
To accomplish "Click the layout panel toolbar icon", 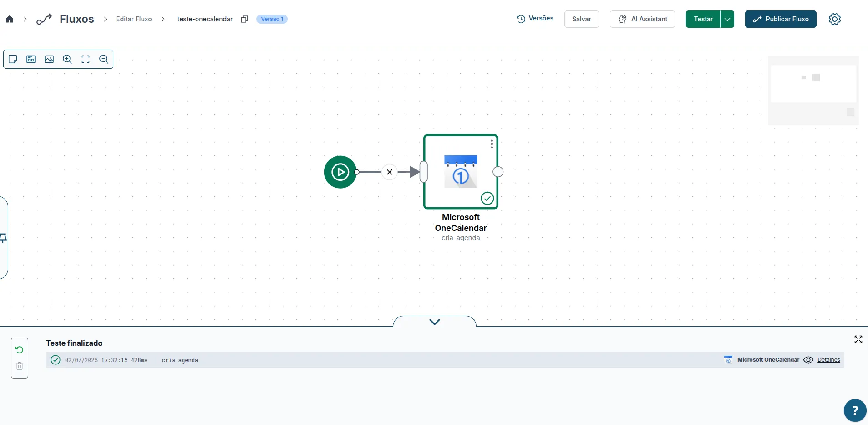I will [31, 59].
